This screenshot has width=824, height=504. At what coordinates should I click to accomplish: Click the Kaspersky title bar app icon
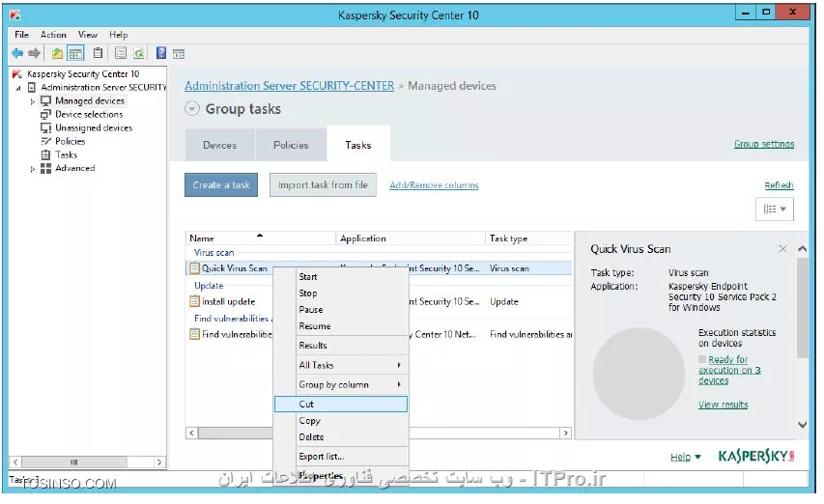pyautogui.click(x=15, y=14)
